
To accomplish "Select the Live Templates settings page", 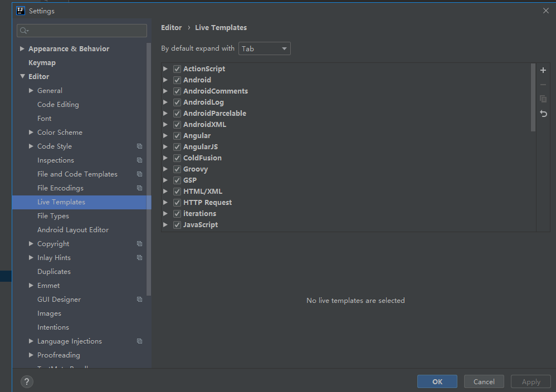I will tap(81, 202).
